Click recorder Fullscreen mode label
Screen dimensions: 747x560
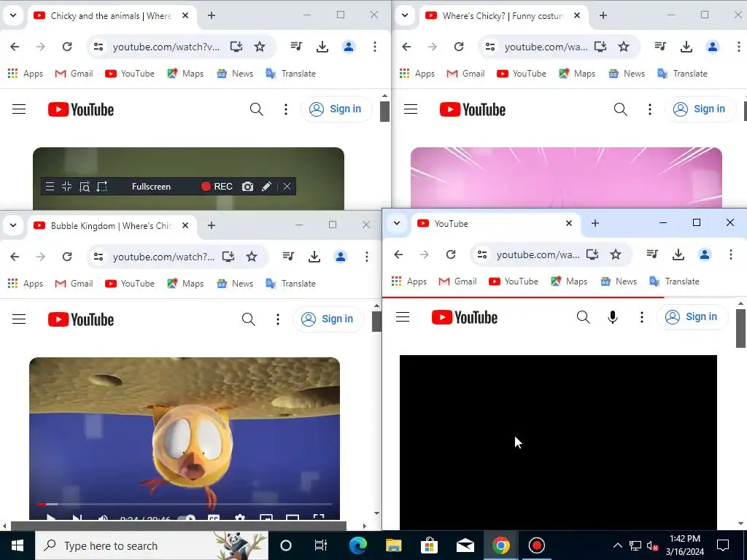(x=151, y=187)
